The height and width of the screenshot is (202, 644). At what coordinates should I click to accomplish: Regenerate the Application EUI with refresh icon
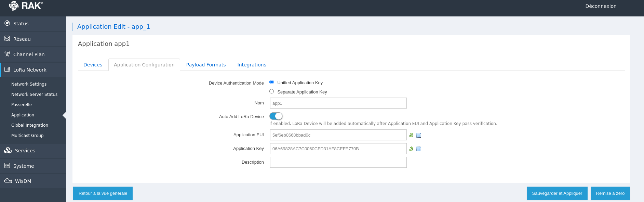(x=412, y=135)
